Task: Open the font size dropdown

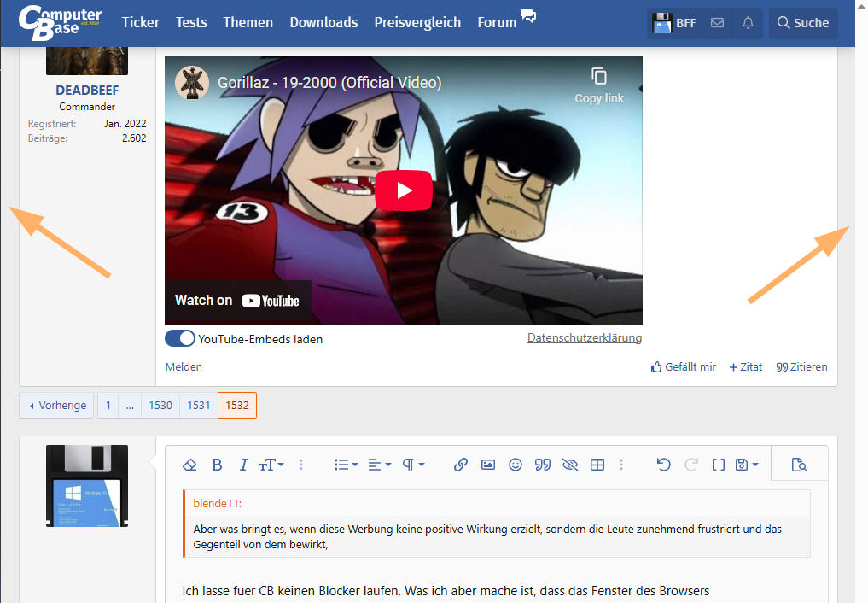Action: click(271, 465)
